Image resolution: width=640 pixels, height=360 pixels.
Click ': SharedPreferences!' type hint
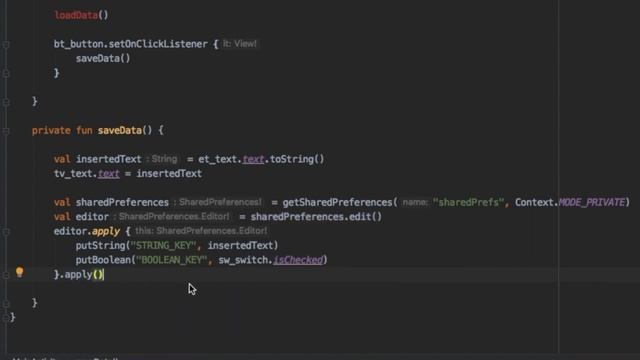click(x=218, y=202)
